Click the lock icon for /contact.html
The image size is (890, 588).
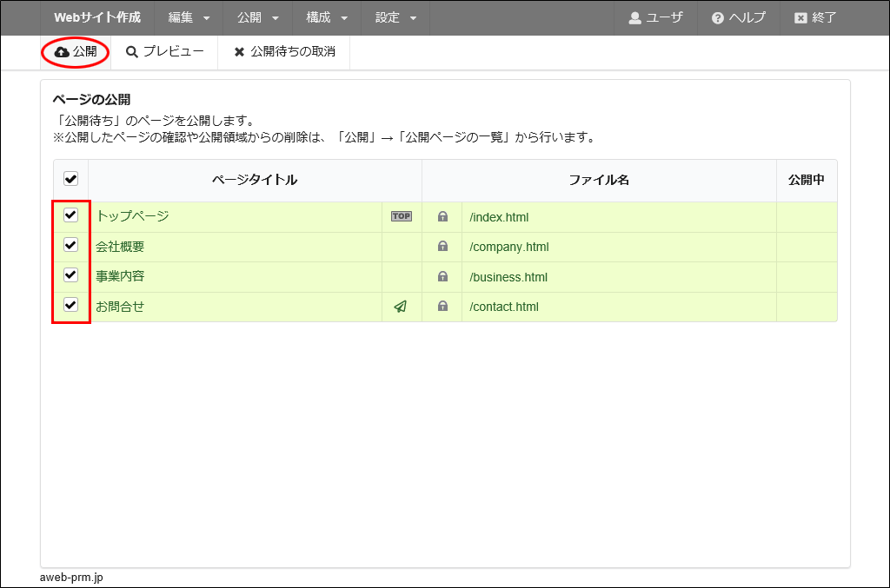(x=442, y=307)
